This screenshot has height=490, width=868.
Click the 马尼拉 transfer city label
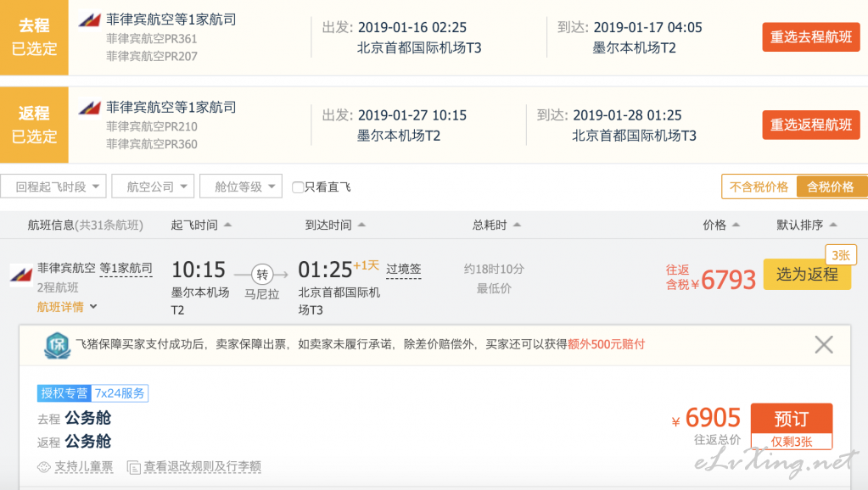pyautogui.click(x=262, y=294)
